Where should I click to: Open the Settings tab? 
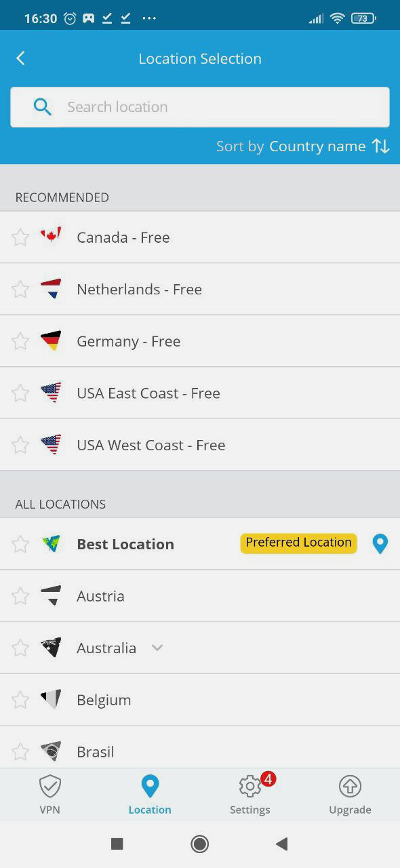250,794
